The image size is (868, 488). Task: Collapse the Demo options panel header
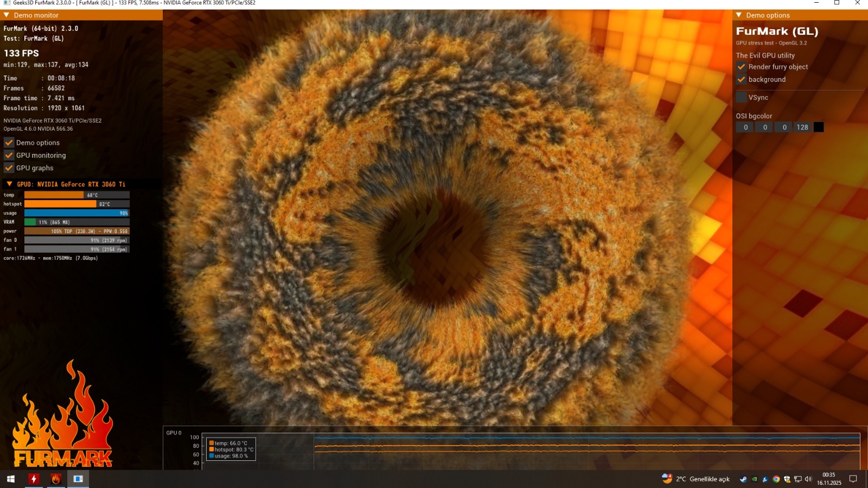[739, 15]
